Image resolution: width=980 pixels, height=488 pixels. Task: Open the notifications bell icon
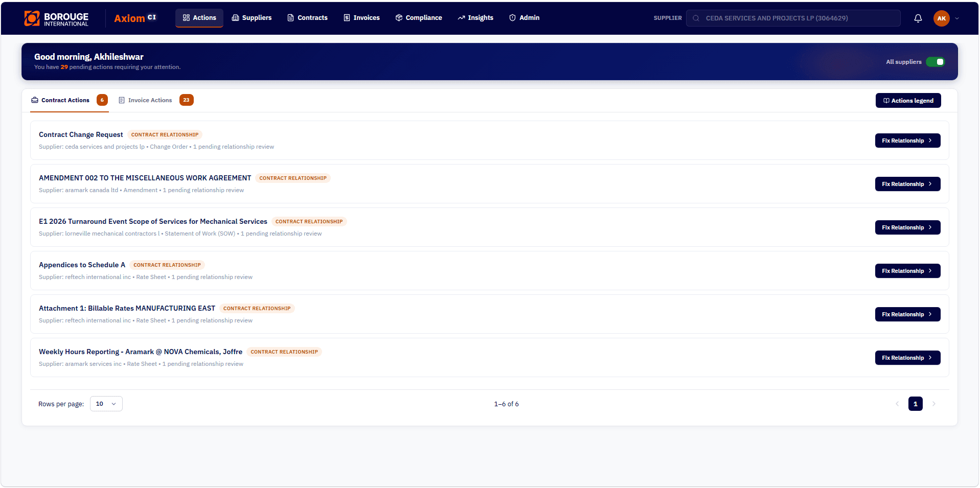click(918, 18)
